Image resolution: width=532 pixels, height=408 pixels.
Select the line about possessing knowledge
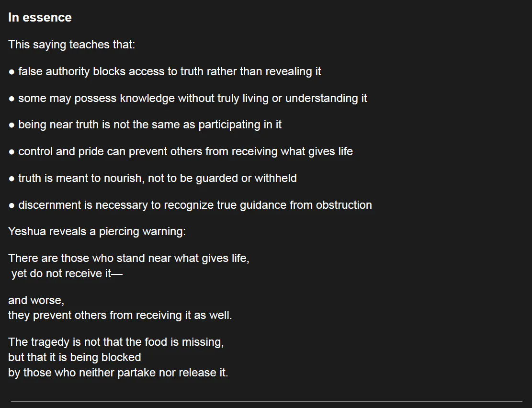(x=192, y=99)
